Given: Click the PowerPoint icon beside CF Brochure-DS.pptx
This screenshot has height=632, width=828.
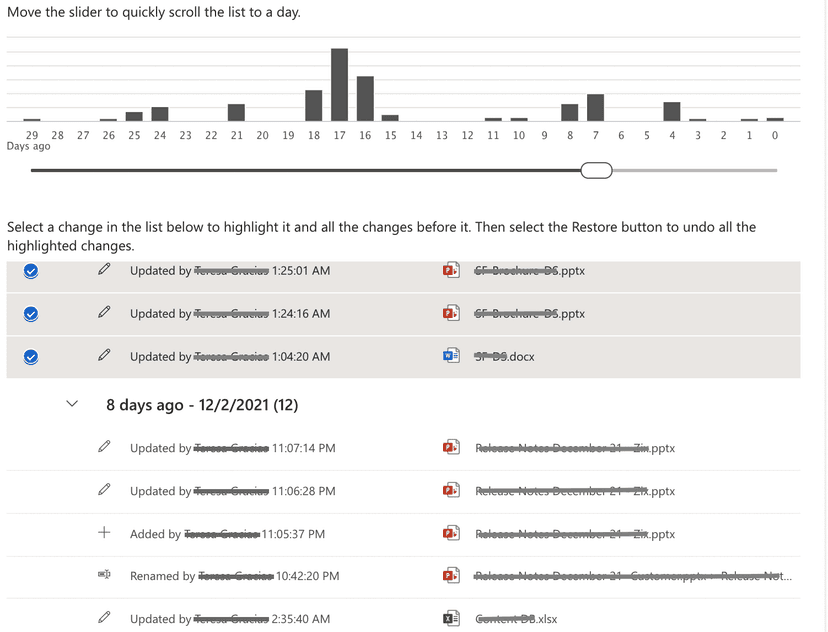Looking at the screenshot, I should (x=451, y=270).
